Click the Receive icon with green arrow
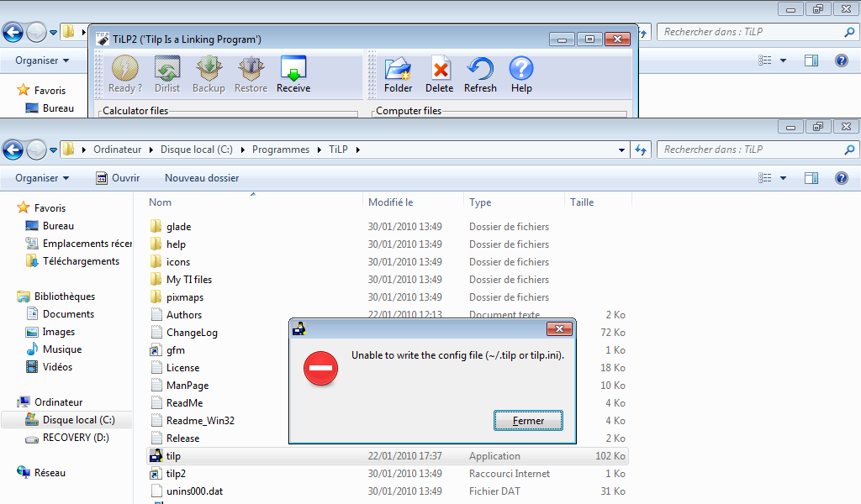This screenshot has width=861, height=504. tap(293, 73)
